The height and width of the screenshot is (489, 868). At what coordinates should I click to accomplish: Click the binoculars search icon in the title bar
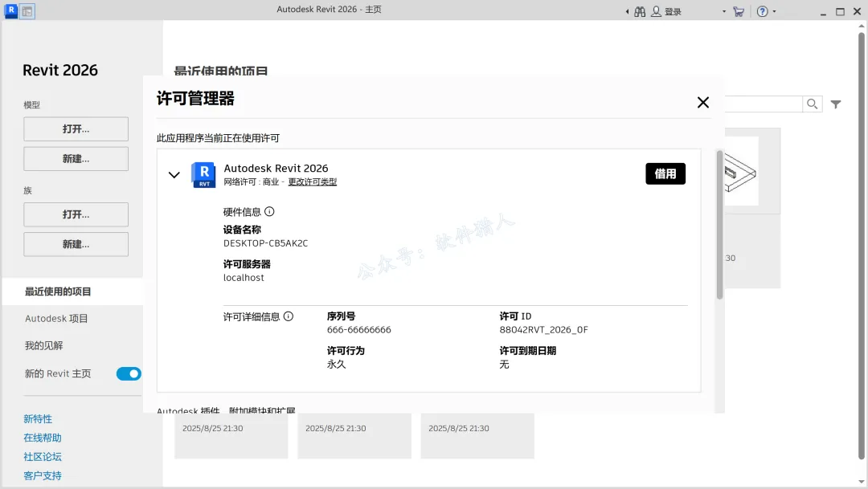(640, 11)
